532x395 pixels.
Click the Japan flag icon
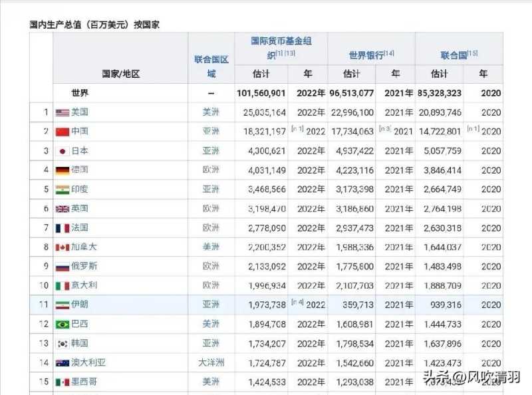[63, 151]
